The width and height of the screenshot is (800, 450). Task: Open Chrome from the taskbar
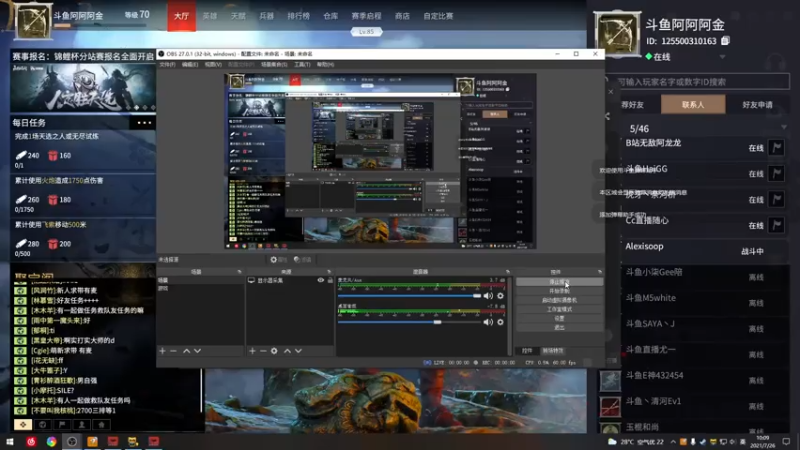[52, 442]
